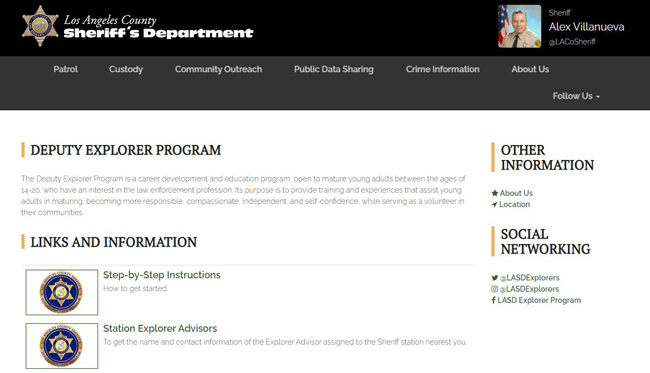The image size is (650, 373).
Task: Click the Instagram camera icon
Action: [495, 289]
